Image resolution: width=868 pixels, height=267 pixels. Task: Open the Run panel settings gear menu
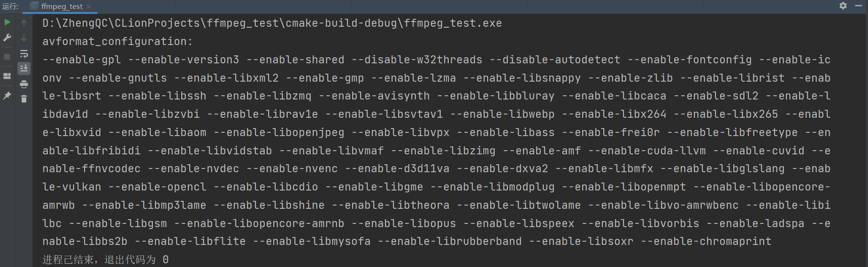pos(843,6)
